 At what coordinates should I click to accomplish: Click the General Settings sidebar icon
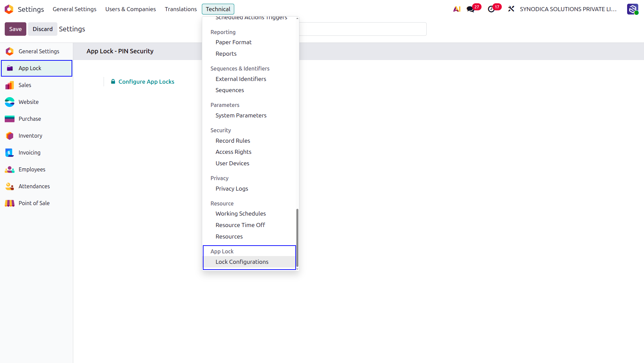(9, 51)
